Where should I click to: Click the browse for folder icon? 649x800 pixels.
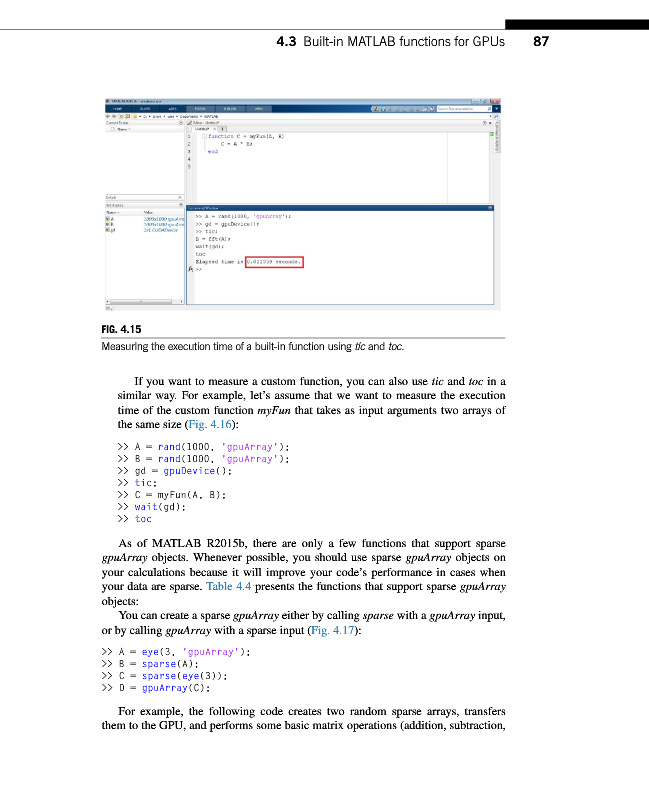point(127,116)
